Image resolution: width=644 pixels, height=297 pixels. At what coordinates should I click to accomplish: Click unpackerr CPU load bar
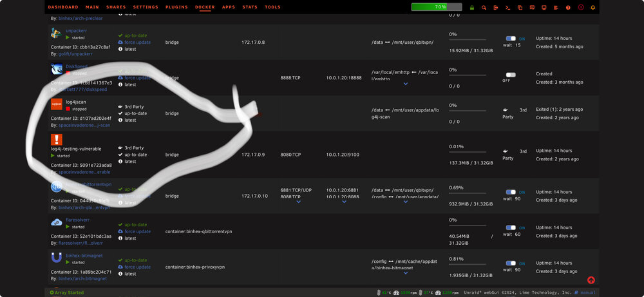(x=468, y=40)
